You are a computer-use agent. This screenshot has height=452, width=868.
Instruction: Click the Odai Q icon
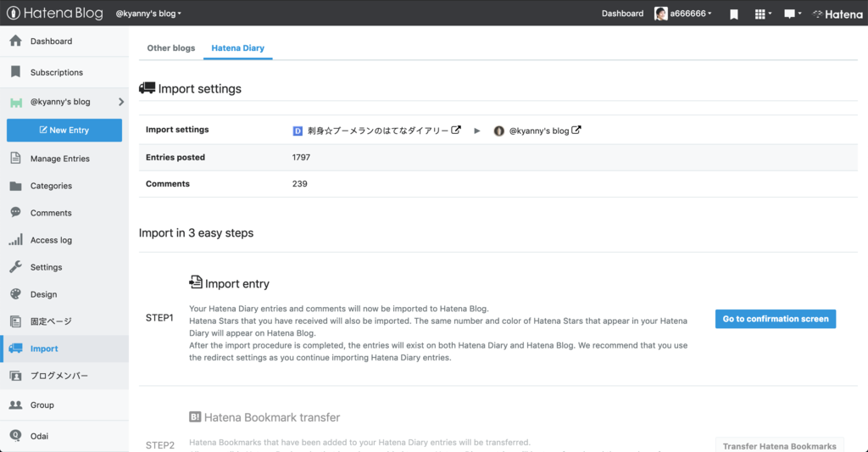click(x=15, y=435)
